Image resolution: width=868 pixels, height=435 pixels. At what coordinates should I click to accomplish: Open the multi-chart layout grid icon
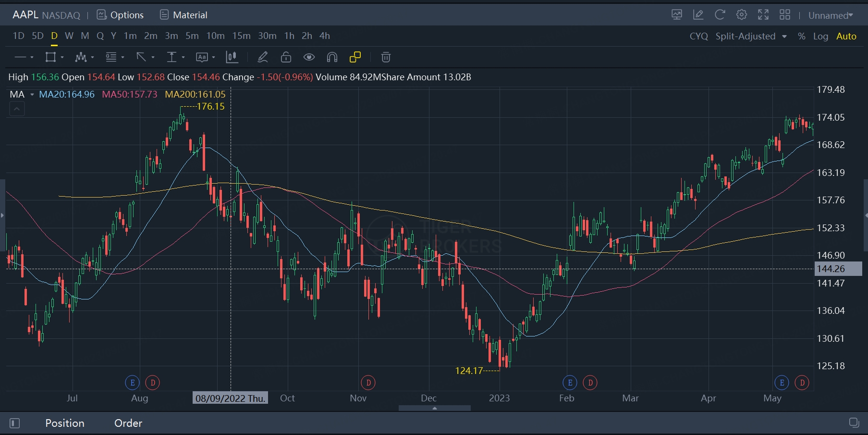[x=784, y=15]
